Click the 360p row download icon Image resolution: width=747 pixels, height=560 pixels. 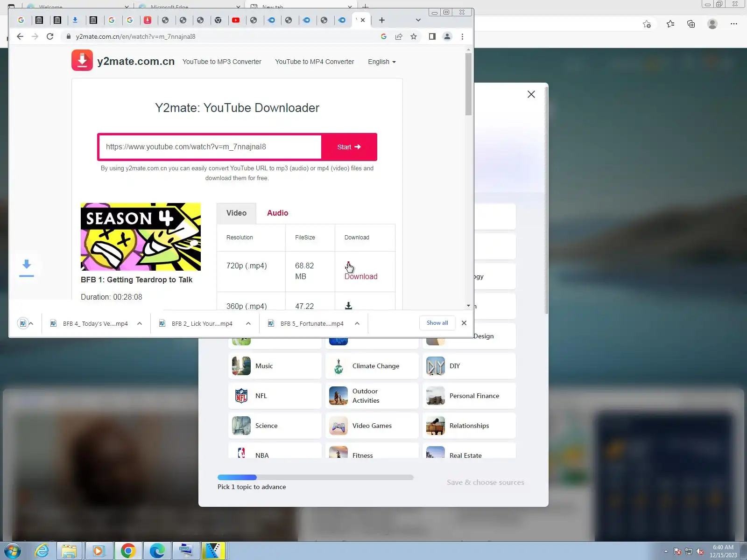pos(348,306)
